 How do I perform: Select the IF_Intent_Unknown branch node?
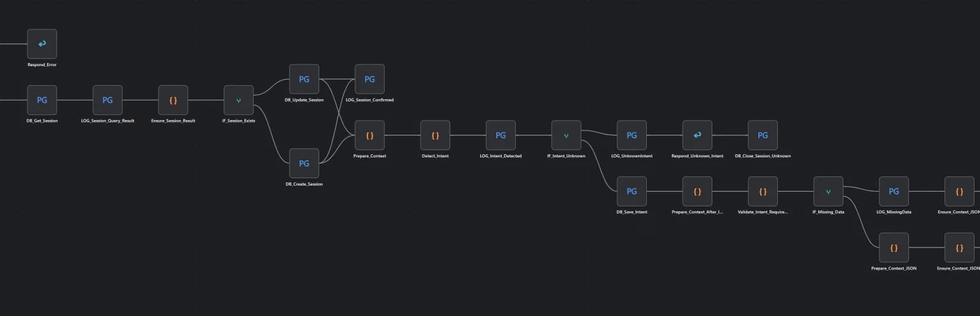click(567, 135)
